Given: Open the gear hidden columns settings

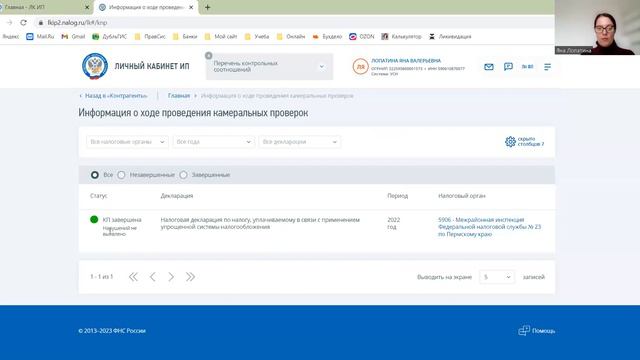Looking at the screenshot, I should point(524,142).
